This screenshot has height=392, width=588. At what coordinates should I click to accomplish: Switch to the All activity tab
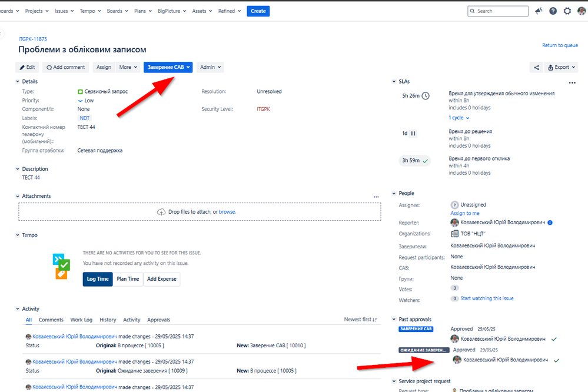[28, 320]
